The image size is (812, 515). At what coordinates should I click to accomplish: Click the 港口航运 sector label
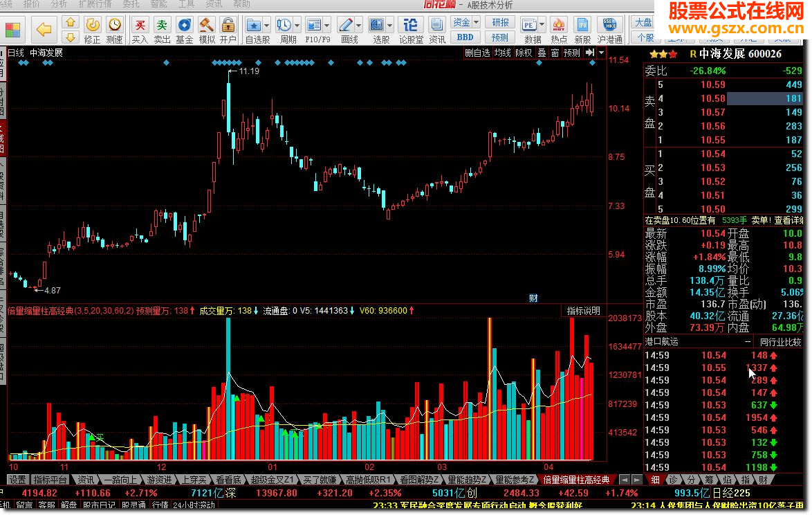tap(661, 342)
